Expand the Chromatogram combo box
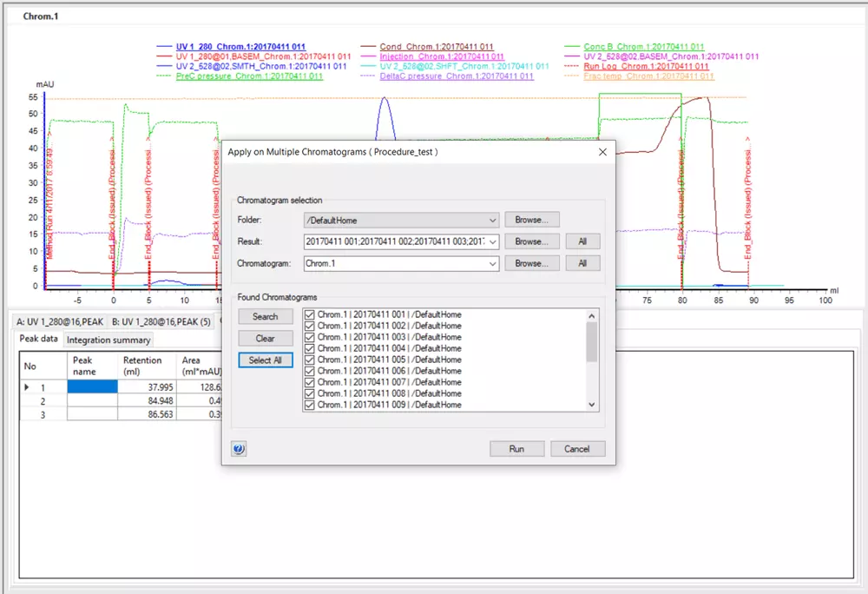This screenshot has height=594, width=868. (x=493, y=263)
